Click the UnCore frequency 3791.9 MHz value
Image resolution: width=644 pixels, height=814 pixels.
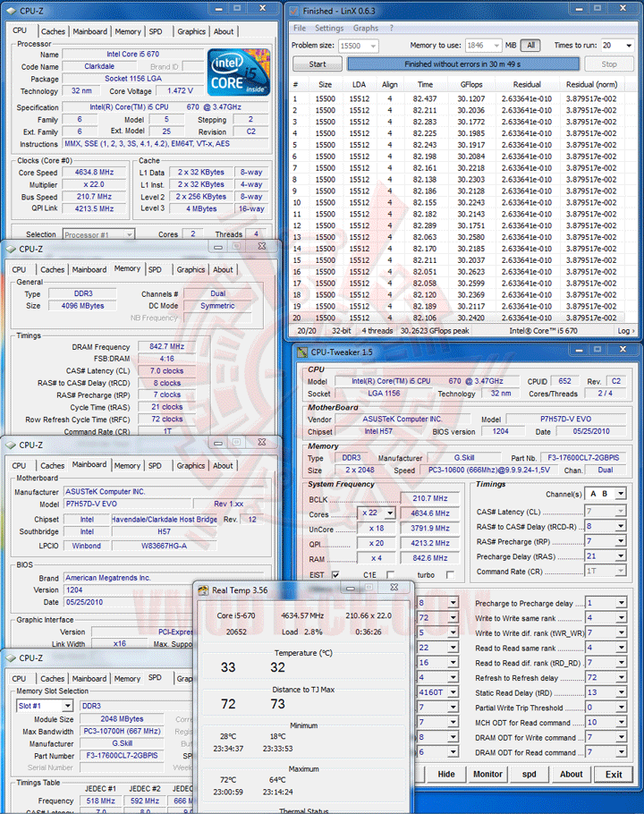(x=429, y=528)
